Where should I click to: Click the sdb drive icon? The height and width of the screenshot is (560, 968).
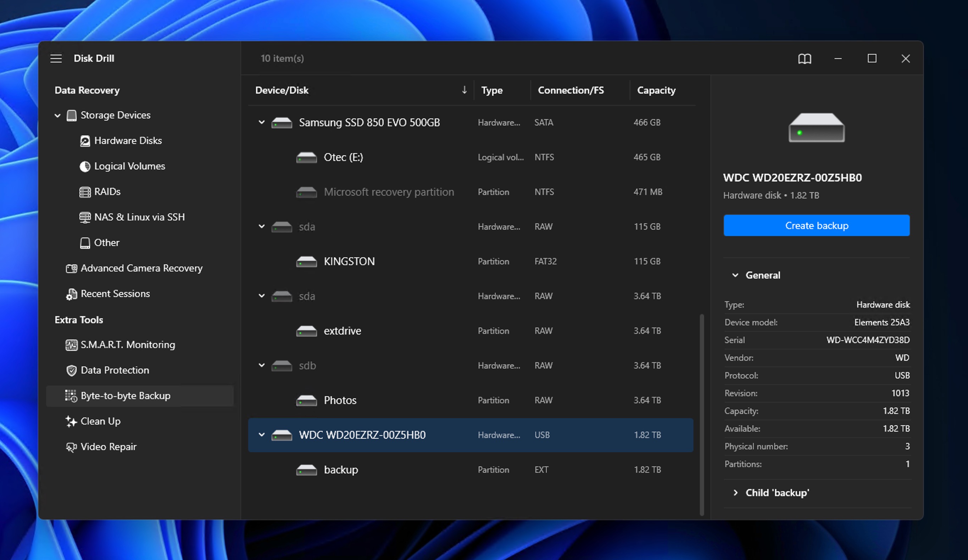click(x=282, y=366)
